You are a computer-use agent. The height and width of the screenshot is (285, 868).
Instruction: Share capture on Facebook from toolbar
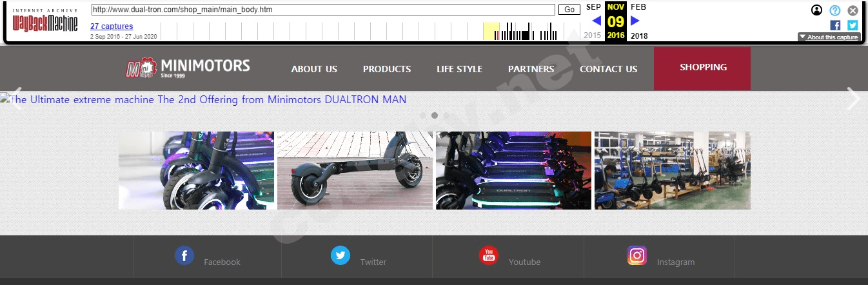coord(835,25)
